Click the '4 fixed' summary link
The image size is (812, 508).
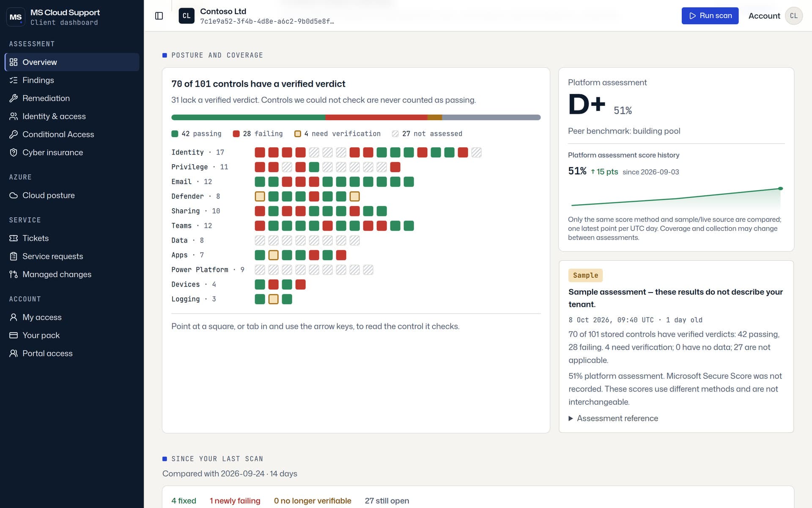184,501
